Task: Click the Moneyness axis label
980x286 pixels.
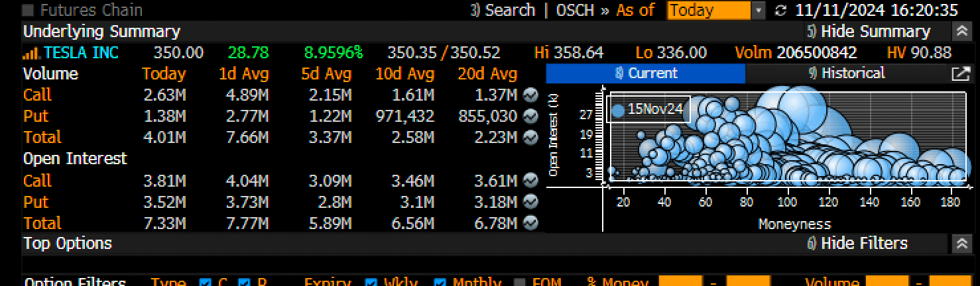Action: pyautogui.click(x=794, y=224)
